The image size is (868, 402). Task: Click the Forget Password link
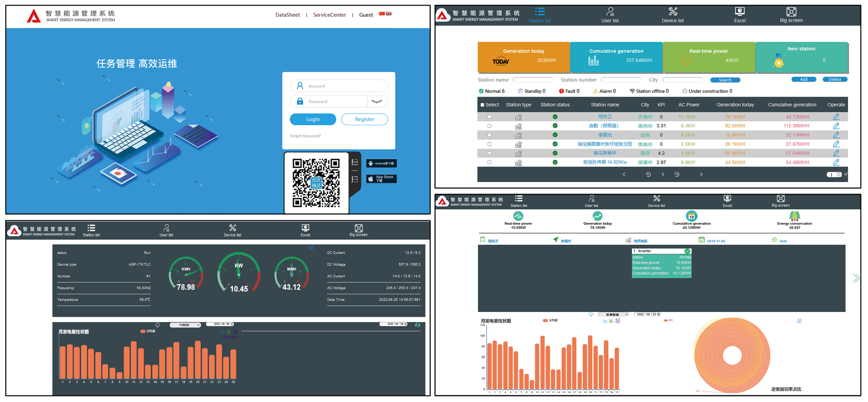pyautogui.click(x=305, y=136)
